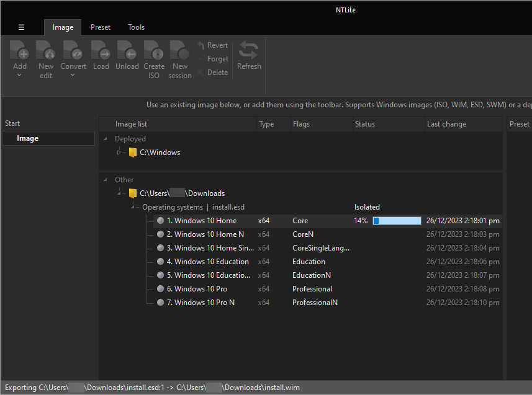The image size is (532, 395).
Task: Click the Forget icon in toolbar
Action: coord(201,59)
